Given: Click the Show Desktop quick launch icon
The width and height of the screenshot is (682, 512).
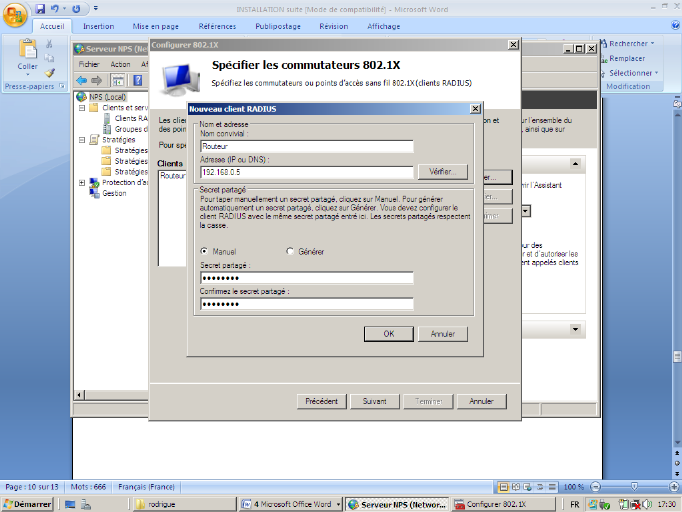Looking at the screenshot, I should click(x=70, y=504).
